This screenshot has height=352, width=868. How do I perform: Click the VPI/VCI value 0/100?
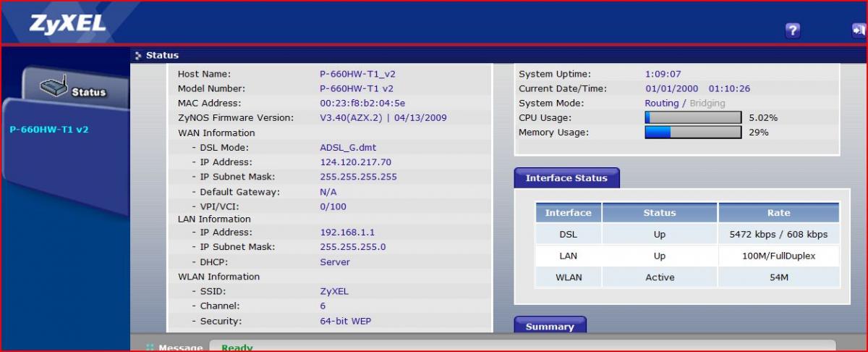(x=333, y=206)
